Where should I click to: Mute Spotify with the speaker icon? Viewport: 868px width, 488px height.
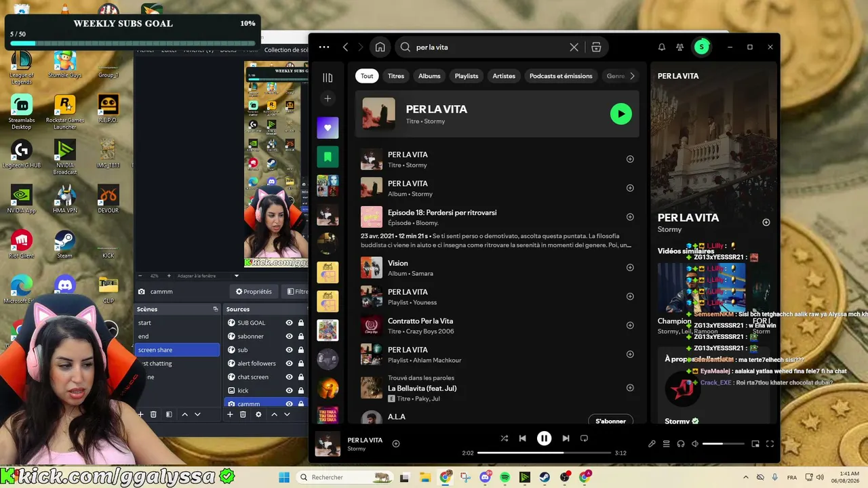(x=694, y=444)
